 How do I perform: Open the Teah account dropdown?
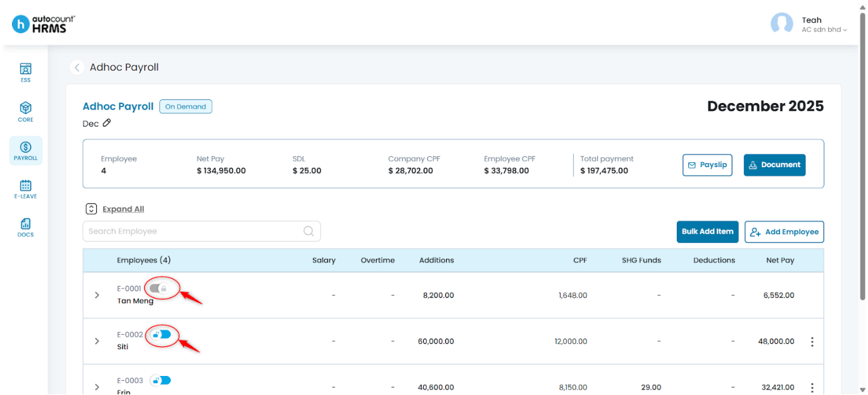824,25
